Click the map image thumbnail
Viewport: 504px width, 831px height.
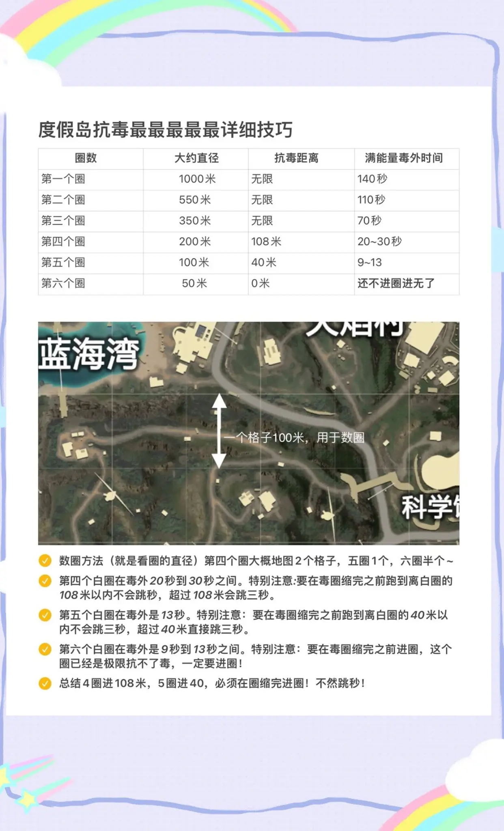tap(249, 433)
